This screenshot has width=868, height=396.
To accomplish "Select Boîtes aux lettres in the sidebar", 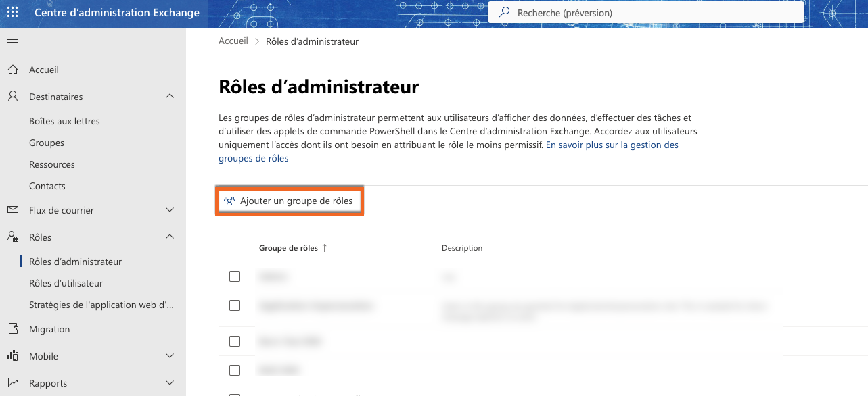I will coord(66,120).
